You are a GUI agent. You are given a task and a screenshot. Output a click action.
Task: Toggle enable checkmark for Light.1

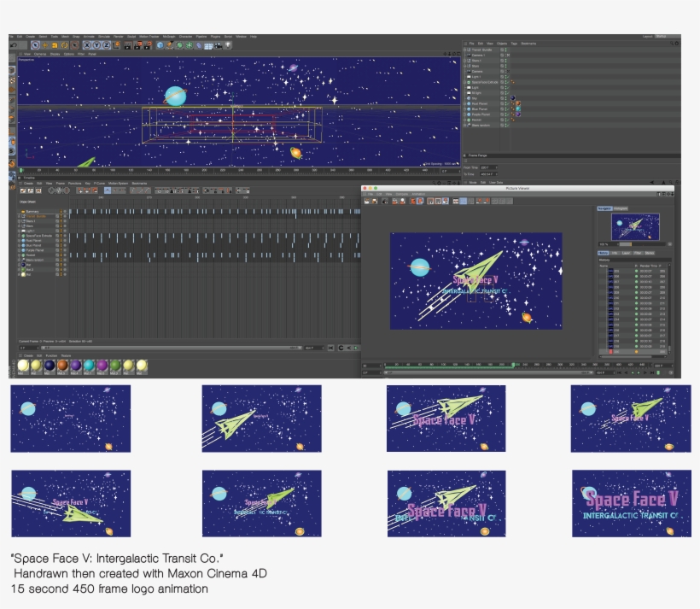click(x=507, y=77)
